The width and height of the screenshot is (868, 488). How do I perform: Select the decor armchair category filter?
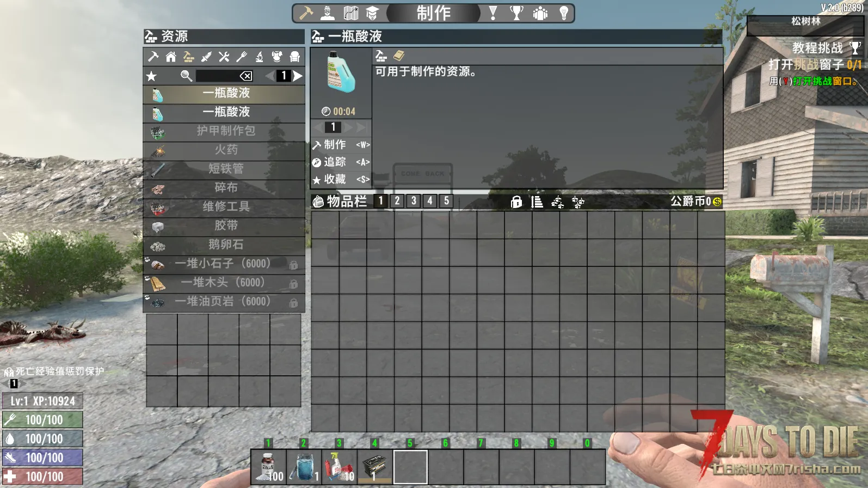[x=295, y=57]
